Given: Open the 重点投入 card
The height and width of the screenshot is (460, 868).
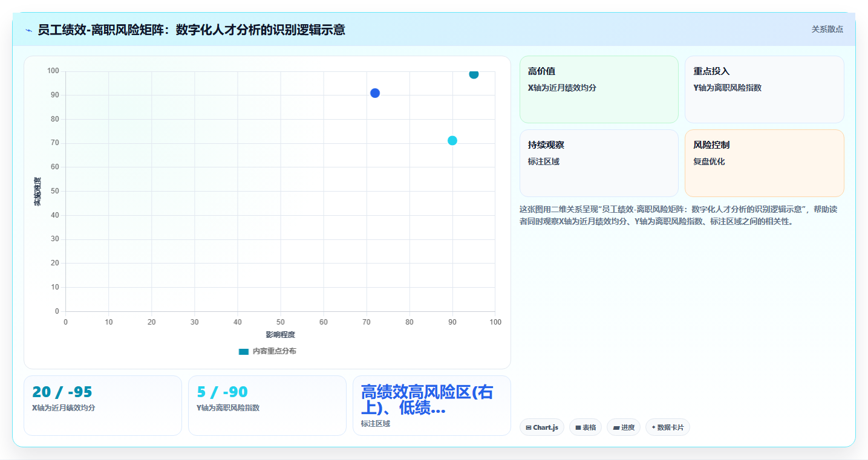Looking at the screenshot, I should tap(764, 89).
